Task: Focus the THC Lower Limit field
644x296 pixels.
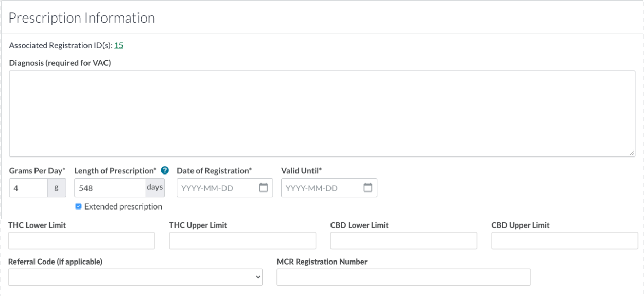Action: tap(81, 241)
